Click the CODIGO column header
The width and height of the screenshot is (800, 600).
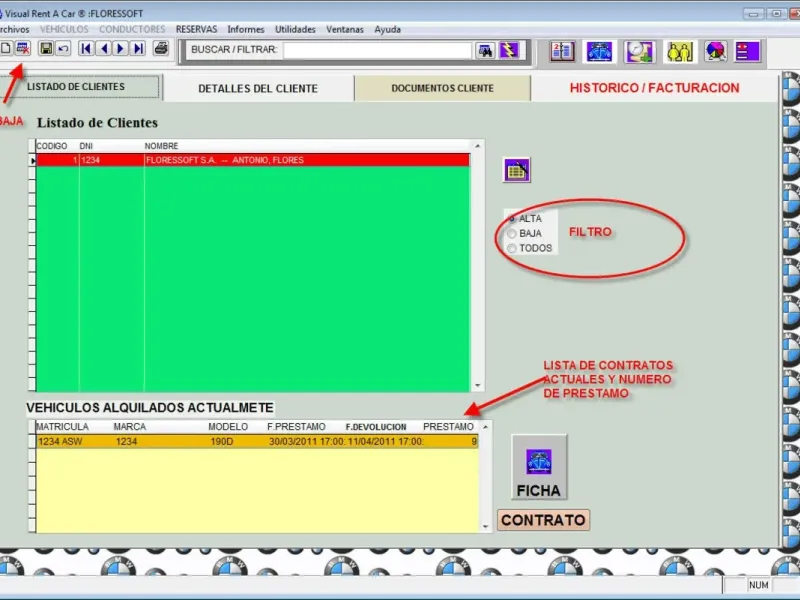click(52, 146)
